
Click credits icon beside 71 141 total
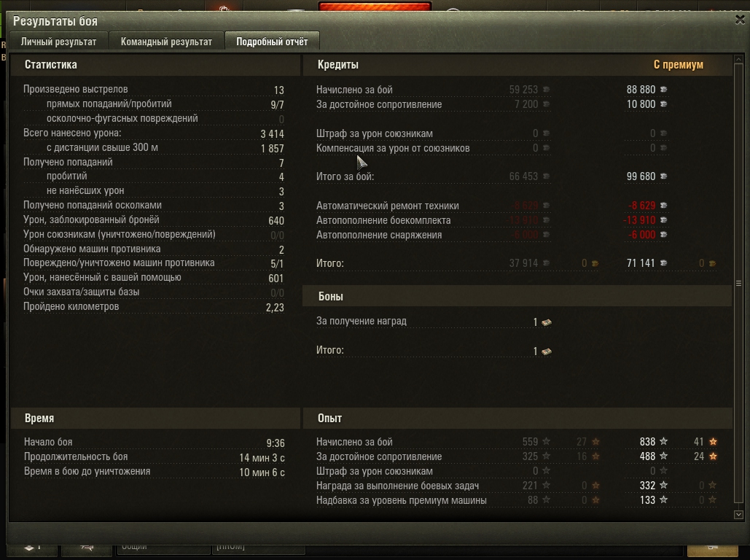point(663,262)
